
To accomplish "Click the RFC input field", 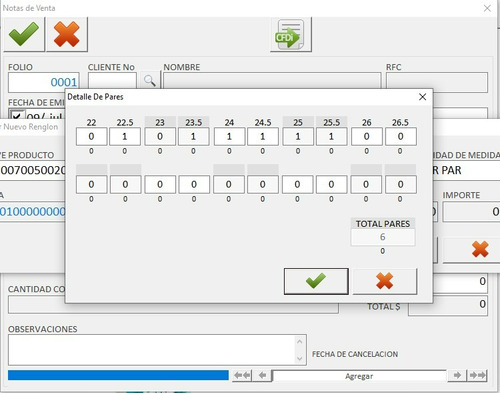I will tap(437, 82).
